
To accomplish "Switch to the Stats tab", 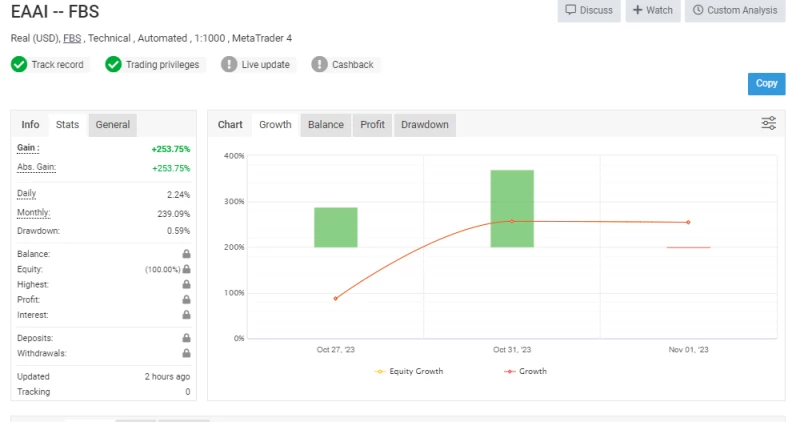I will (x=68, y=125).
